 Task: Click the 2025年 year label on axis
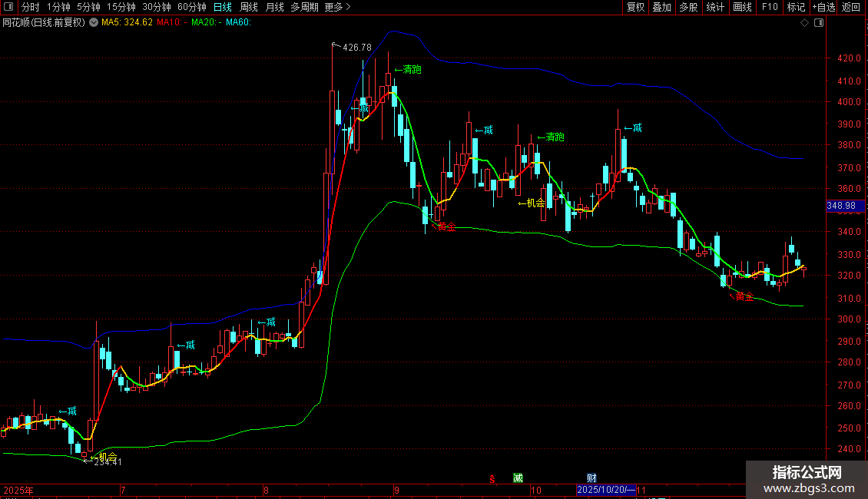(x=18, y=490)
